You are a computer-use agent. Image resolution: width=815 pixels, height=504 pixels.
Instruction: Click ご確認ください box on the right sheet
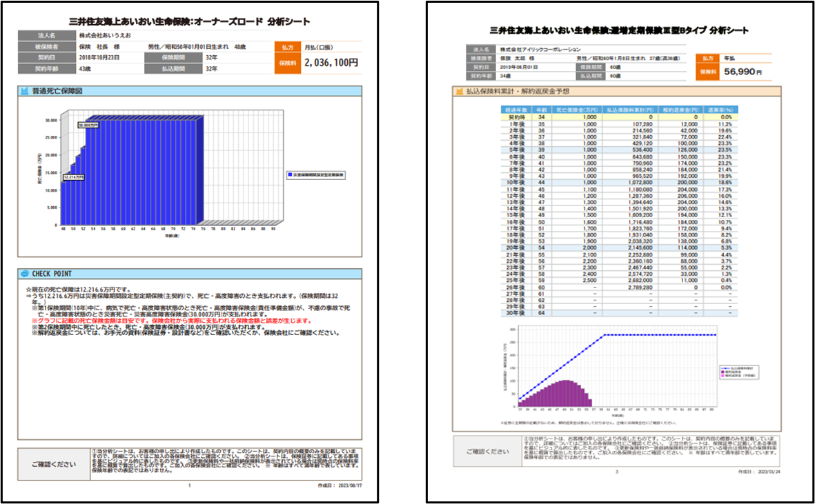point(487,451)
